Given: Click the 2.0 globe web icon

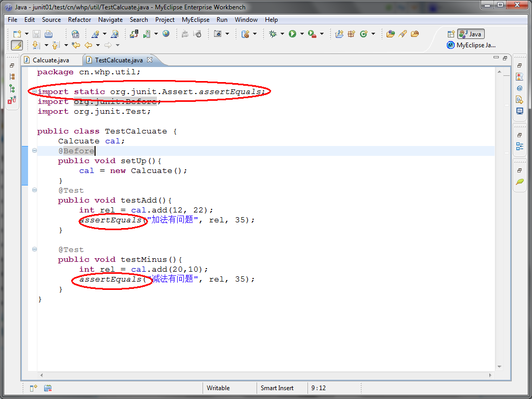Looking at the screenshot, I should pyautogui.click(x=75, y=34).
